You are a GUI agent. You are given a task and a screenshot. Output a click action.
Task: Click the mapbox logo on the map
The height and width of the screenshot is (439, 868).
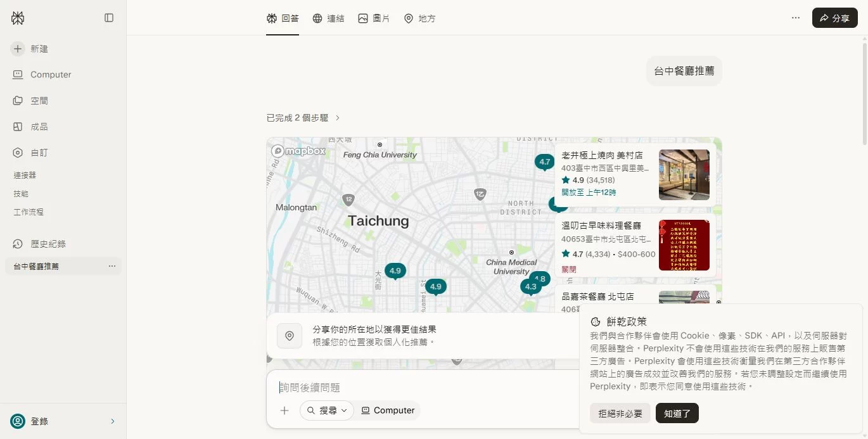(x=298, y=151)
